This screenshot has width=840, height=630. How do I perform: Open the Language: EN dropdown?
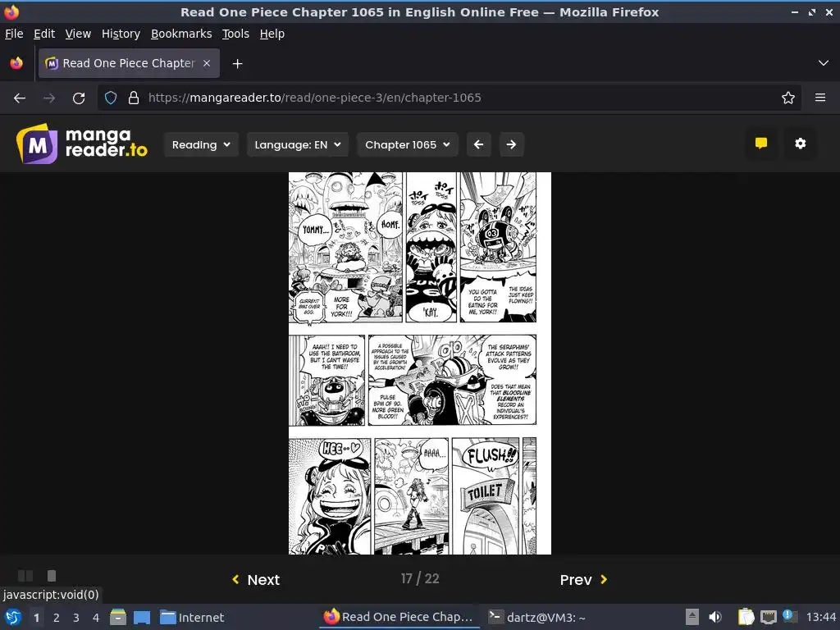297,144
